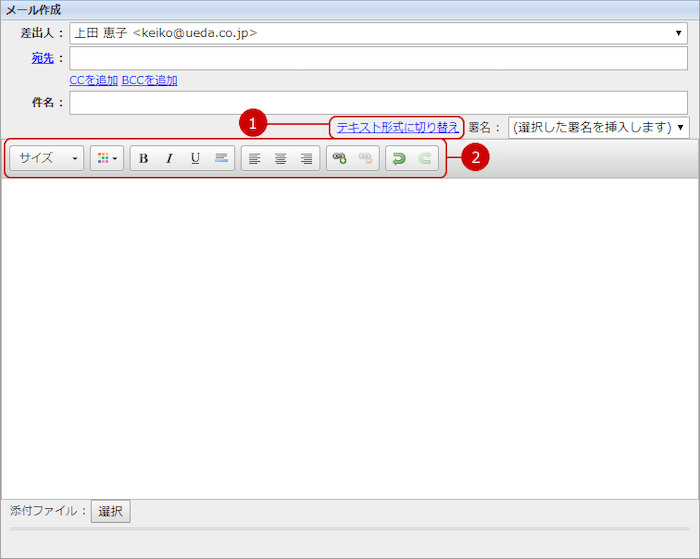Screen dimensions: 700x559
Task: Insert a horizontal line
Action: 221,158
